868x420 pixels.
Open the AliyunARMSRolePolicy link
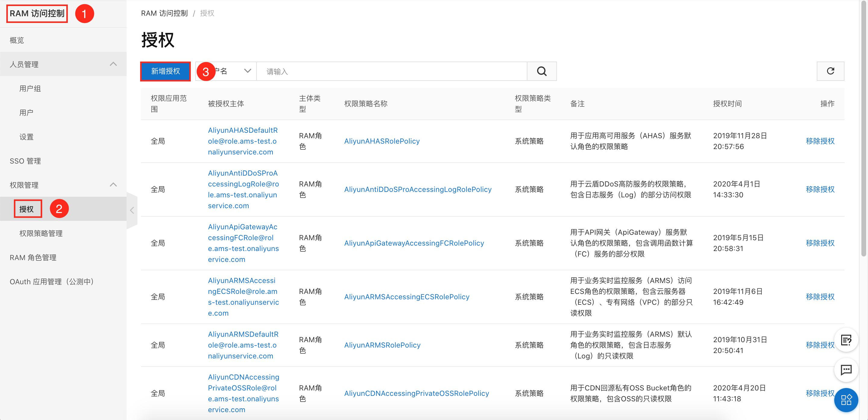point(382,345)
